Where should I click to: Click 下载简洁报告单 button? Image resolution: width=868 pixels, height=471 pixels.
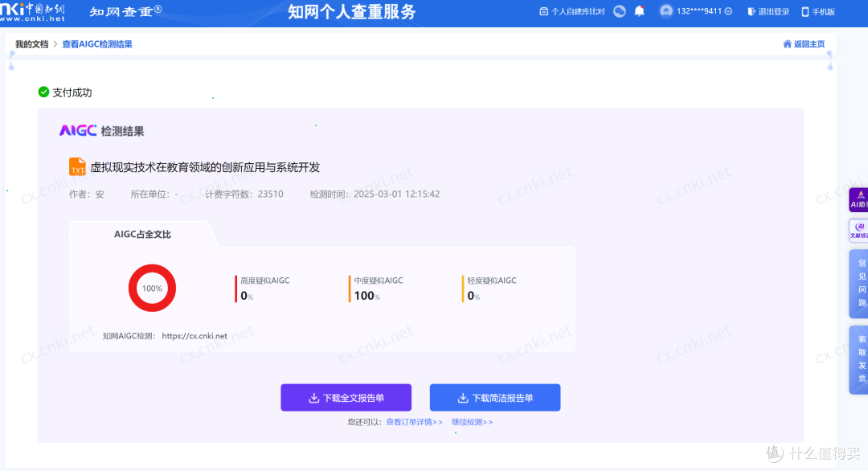(x=495, y=397)
